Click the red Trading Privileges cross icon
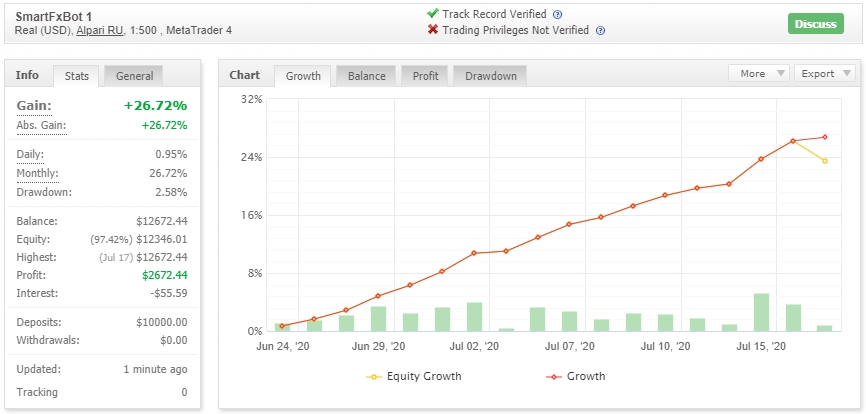The image size is (866, 414). 433,30
